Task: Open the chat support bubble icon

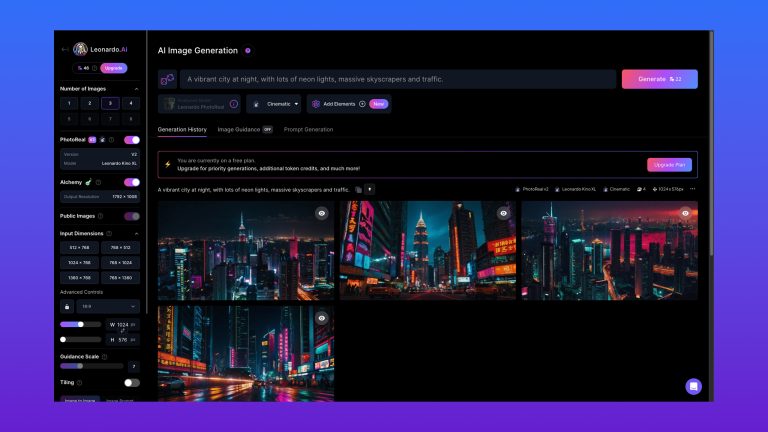Action: (x=693, y=386)
